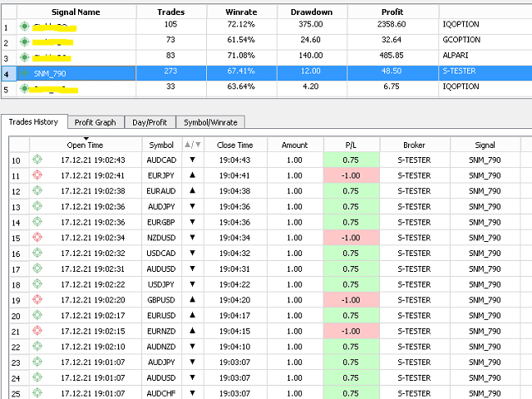The image size is (532, 399).
Task: Click the signal icon beside SNM_790
Action: pos(24,73)
